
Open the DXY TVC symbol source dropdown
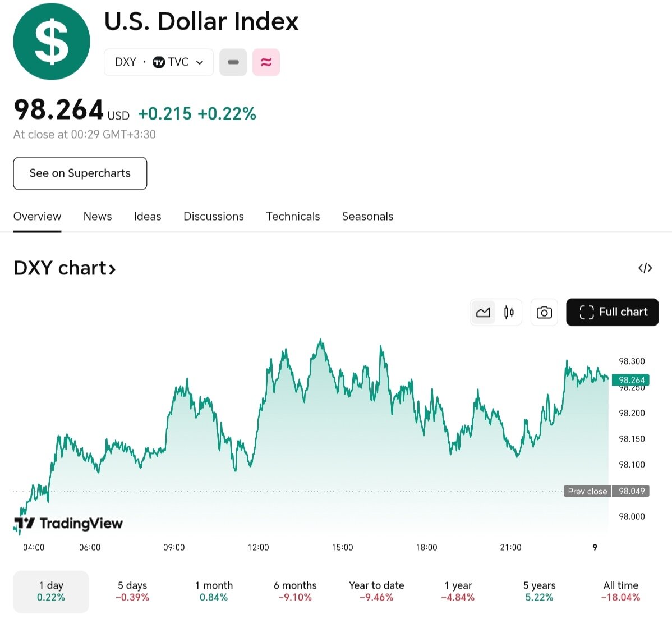pyautogui.click(x=159, y=62)
